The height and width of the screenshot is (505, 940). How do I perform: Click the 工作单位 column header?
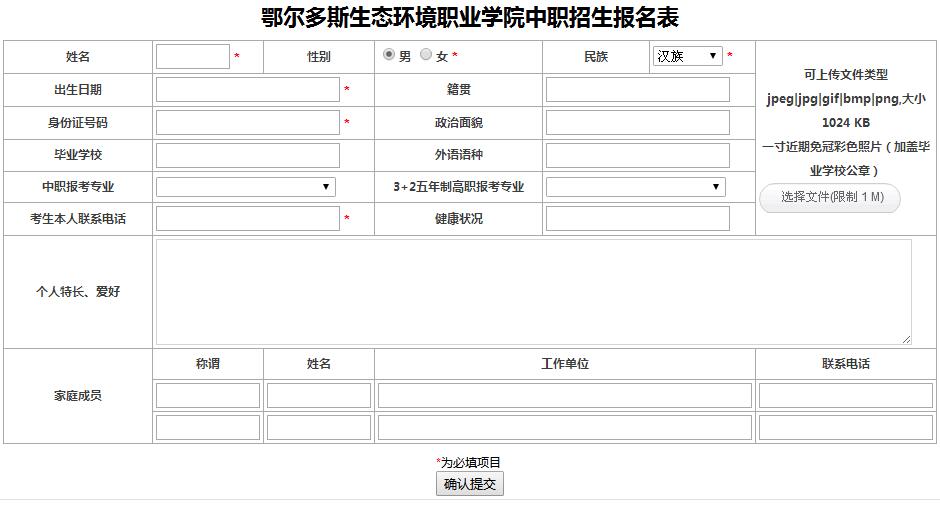(565, 363)
